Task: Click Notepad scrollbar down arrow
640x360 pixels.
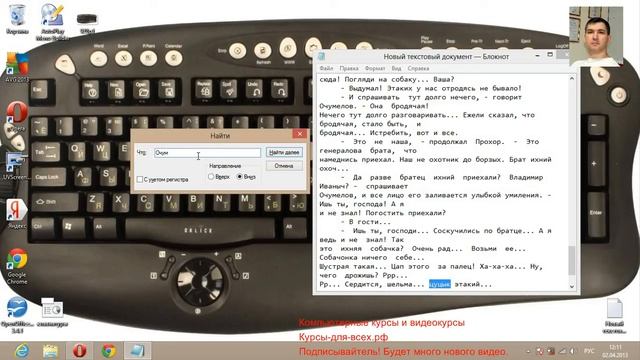Action: point(571,286)
